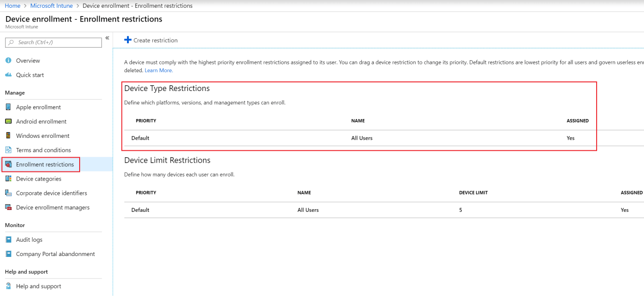This screenshot has width=644, height=296.
Task: Open Microsoft Intune from the breadcrumb
Action: (51, 6)
